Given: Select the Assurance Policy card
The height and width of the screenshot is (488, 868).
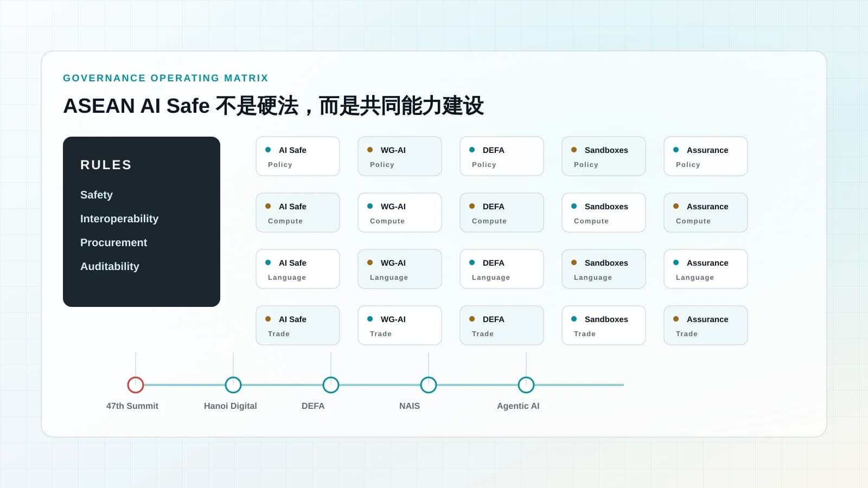Looking at the screenshot, I should 706,156.
